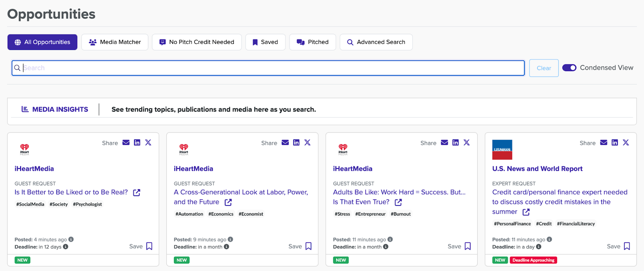View the Pitched tab
Screen dimensions: 644x271
[x=313, y=42]
